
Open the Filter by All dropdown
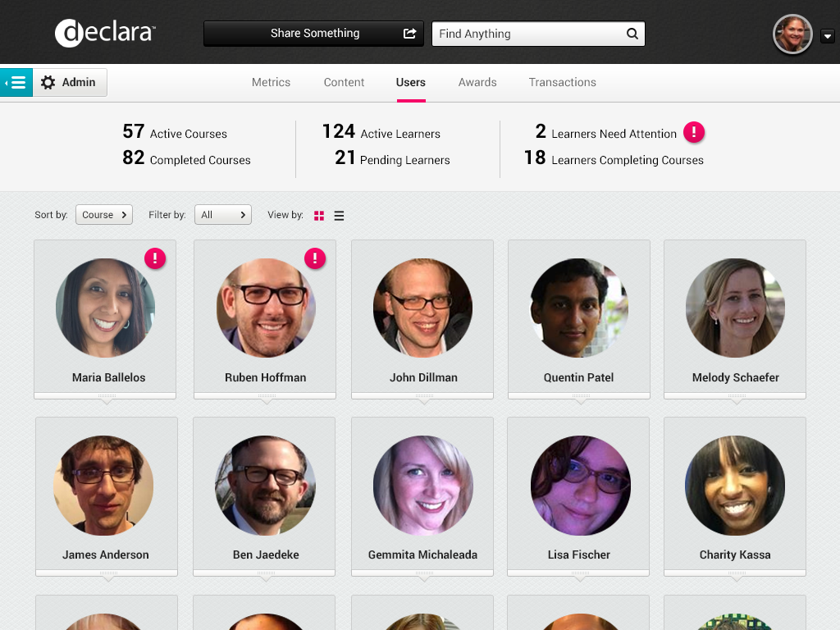[223, 214]
